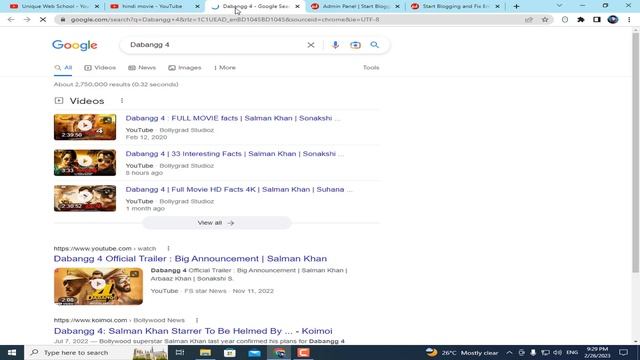Open options for koimoi.com result
This screenshot has height=360, width=640.
coord(197,320)
